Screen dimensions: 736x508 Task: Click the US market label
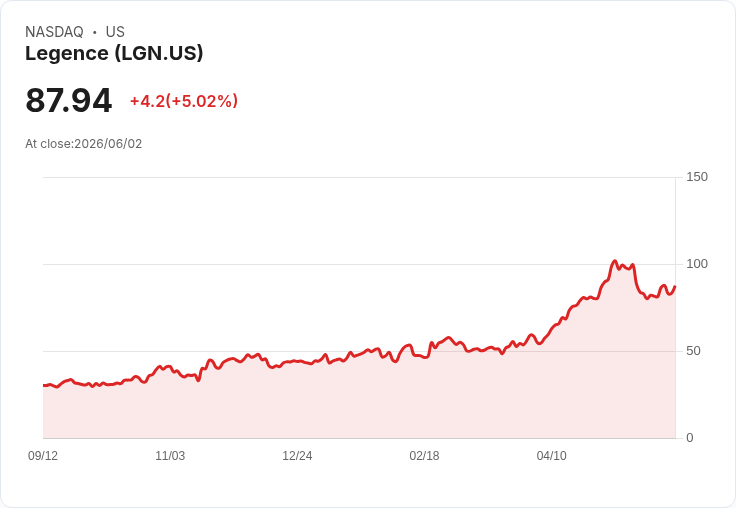tap(115, 32)
